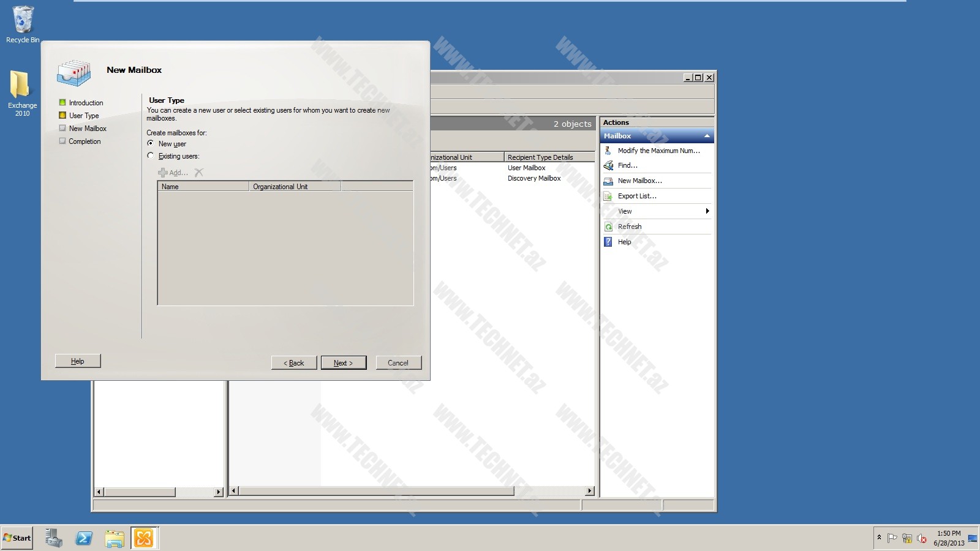Click the Export List icon
Viewport: 980px width, 551px height.
[608, 196]
